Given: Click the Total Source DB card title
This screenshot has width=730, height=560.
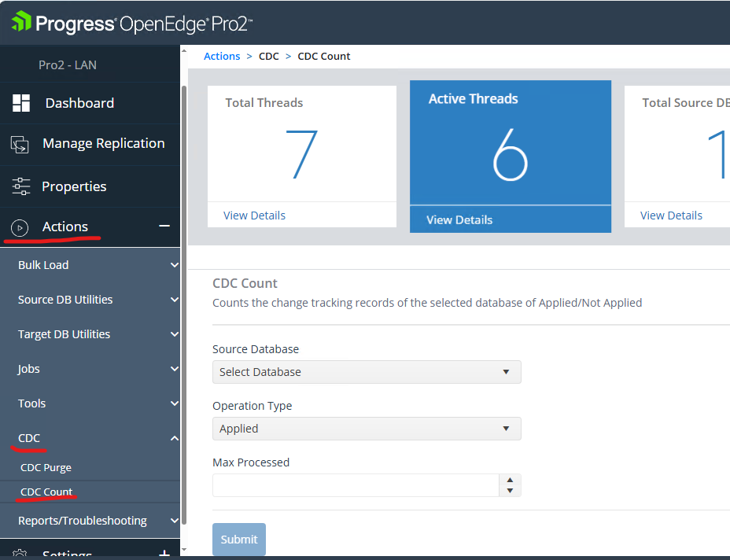Looking at the screenshot, I should pos(685,102).
